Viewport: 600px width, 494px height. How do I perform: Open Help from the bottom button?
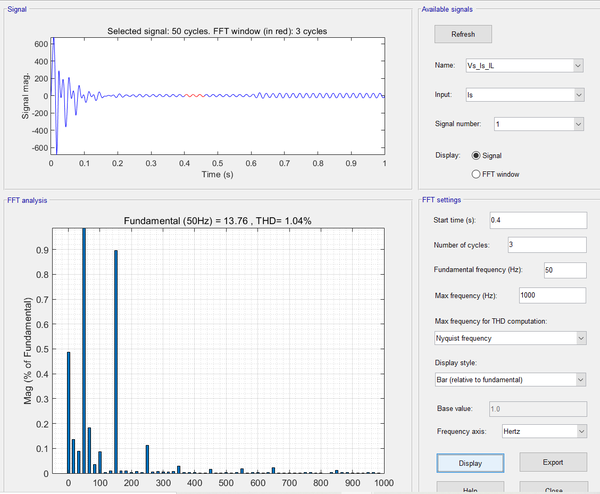pos(469,488)
